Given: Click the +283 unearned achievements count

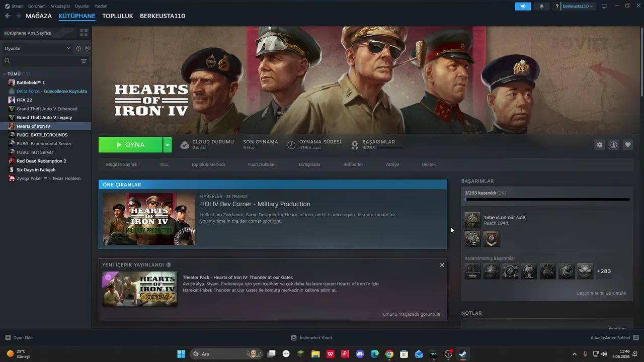Looking at the screenshot, I should coord(604,271).
